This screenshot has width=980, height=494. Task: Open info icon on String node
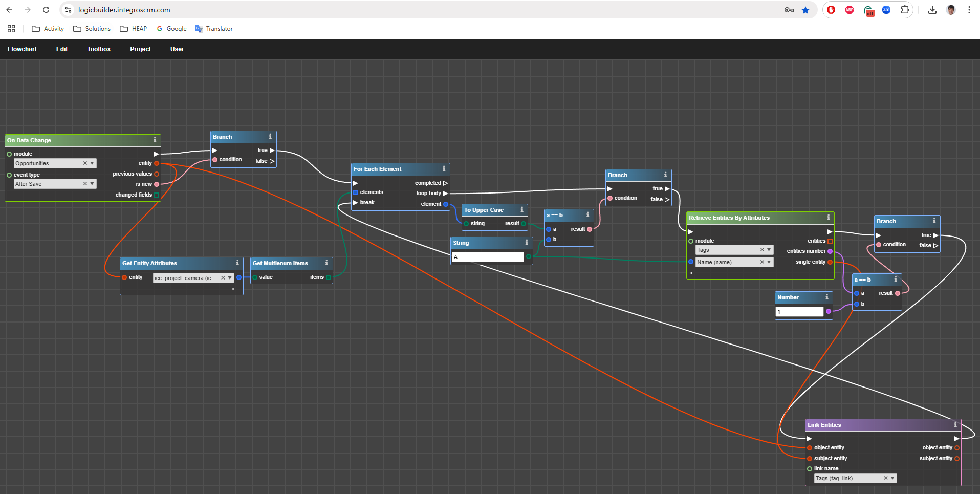pyautogui.click(x=527, y=242)
